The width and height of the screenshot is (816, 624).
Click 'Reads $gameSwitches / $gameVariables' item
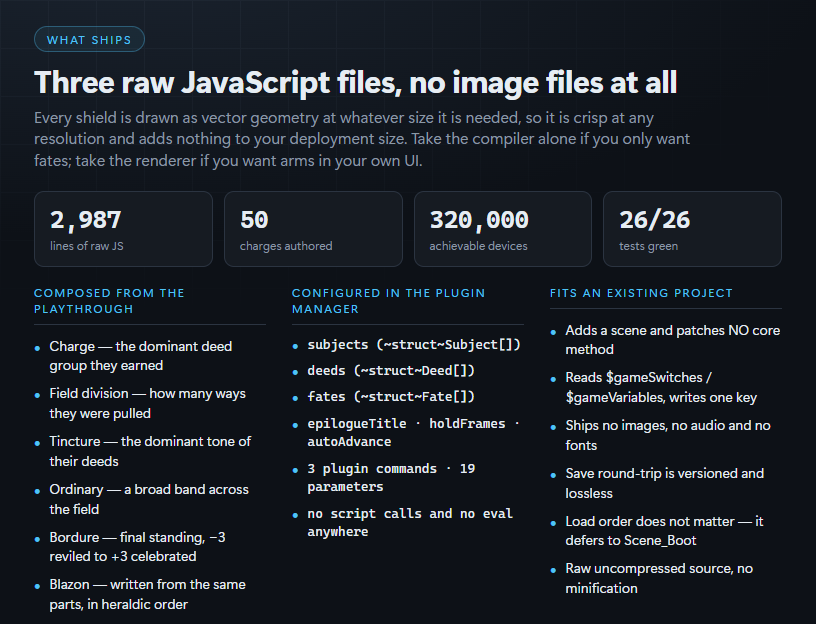tap(661, 387)
